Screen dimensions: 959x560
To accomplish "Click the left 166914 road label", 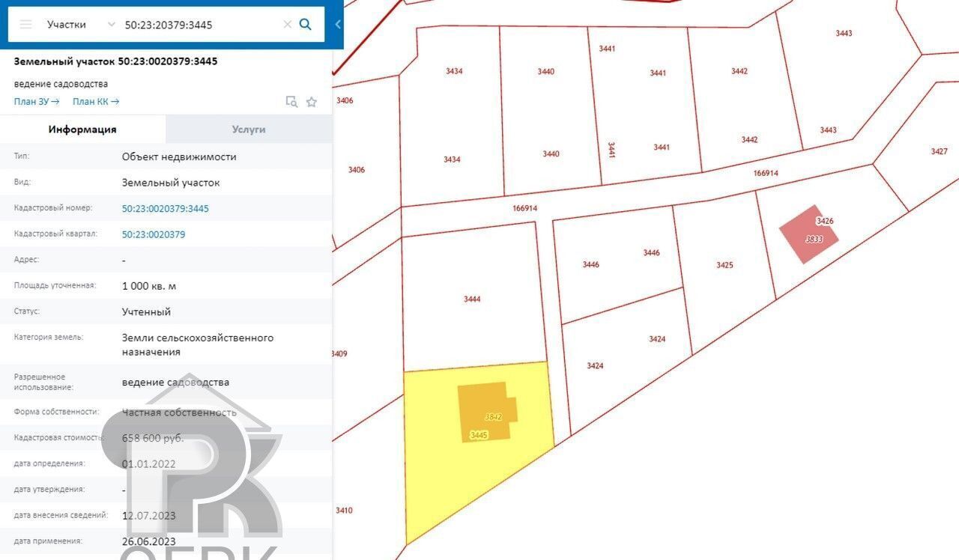I will click(525, 208).
